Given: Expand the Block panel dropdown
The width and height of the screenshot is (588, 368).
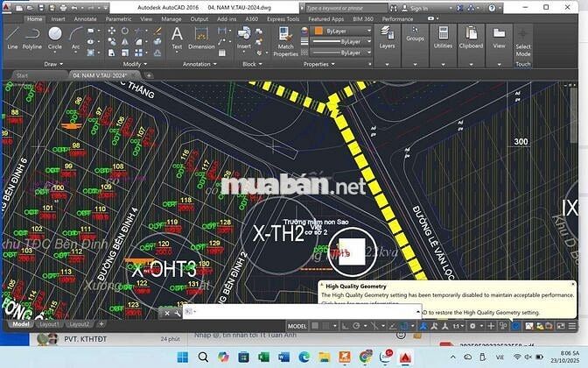Looking at the screenshot, I should pyautogui.click(x=252, y=64).
